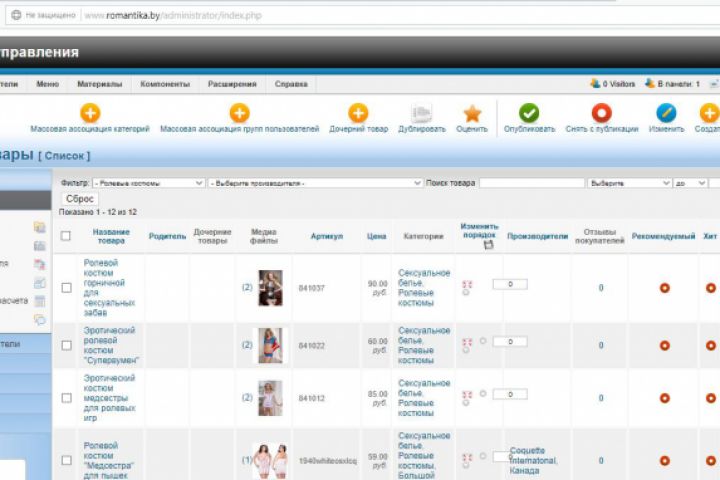Open product Ролевой костюм горничной link

(x=109, y=288)
